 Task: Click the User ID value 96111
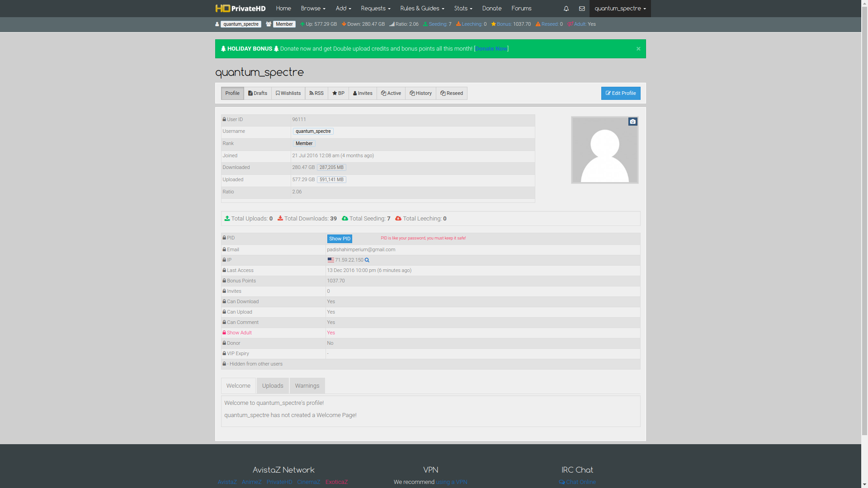tap(299, 120)
